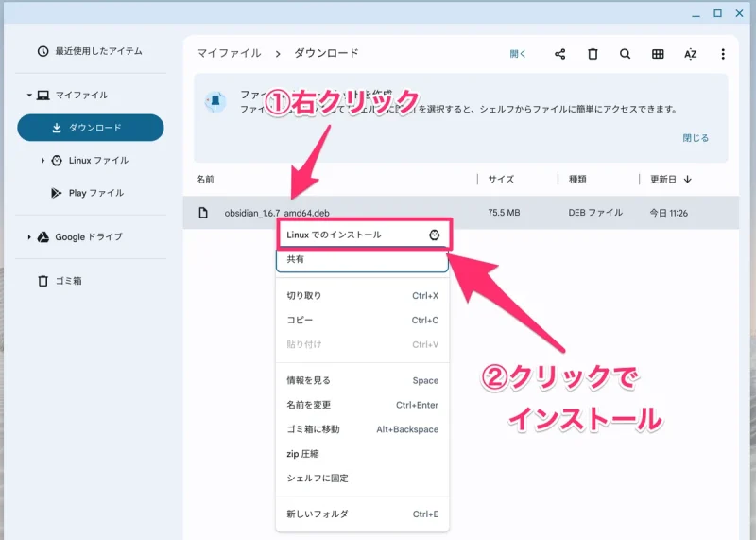Viewport: 756px width, 540px height.
Task: Choose Linux でのインストール from context menu
Action: point(363,235)
